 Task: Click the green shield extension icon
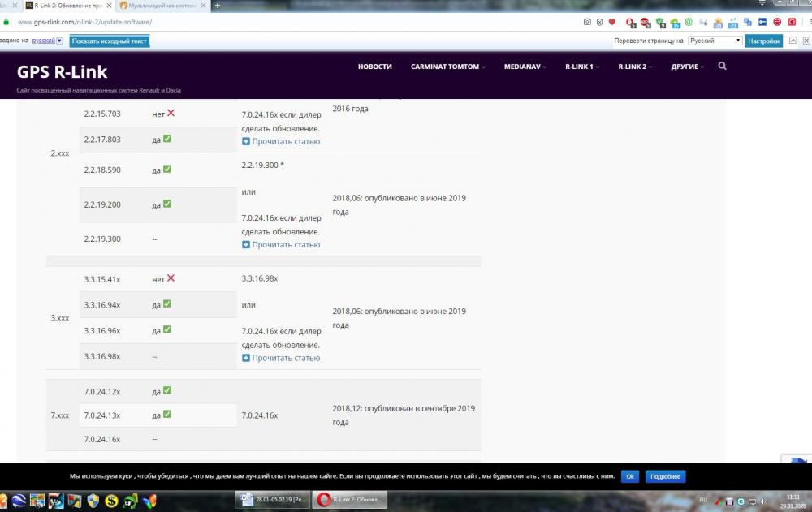pyautogui.click(x=660, y=23)
